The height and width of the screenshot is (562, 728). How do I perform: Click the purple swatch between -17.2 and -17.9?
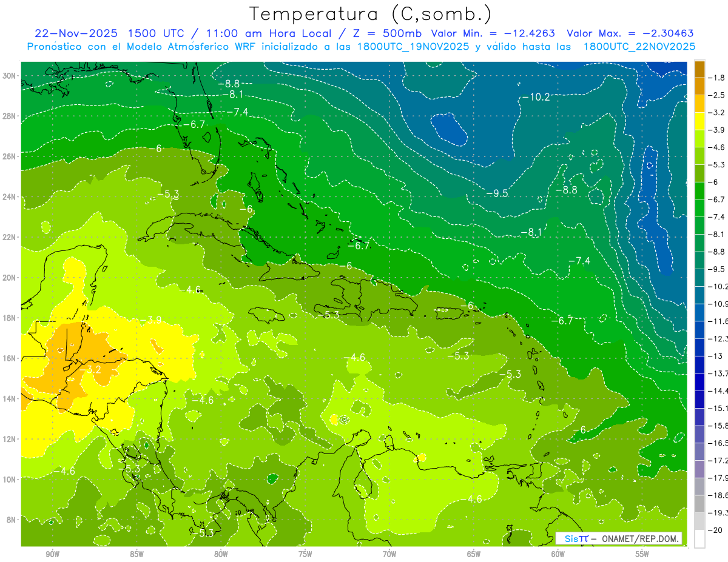pos(699,469)
